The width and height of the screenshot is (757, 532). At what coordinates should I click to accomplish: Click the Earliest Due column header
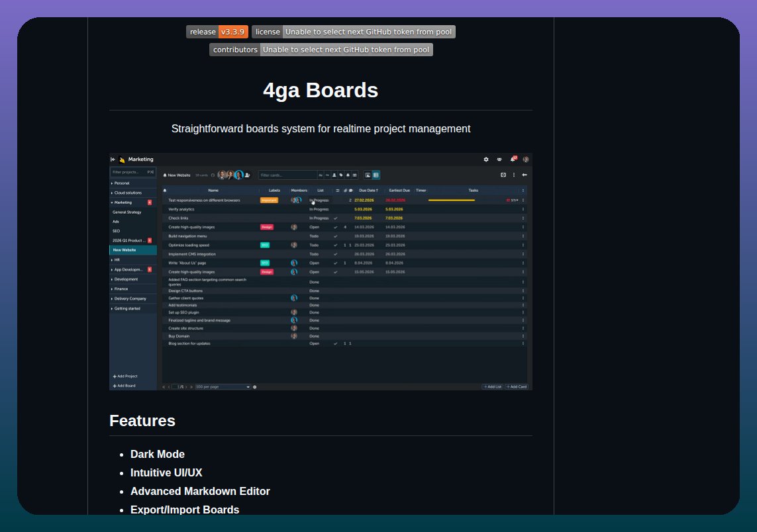pyautogui.click(x=399, y=191)
